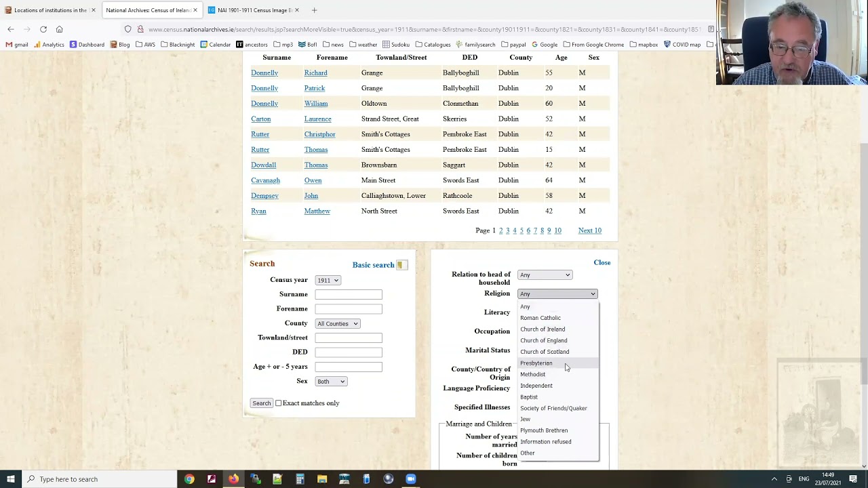The height and width of the screenshot is (488, 868).
Task: Choose Church of England option
Action: pyautogui.click(x=558, y=341)
